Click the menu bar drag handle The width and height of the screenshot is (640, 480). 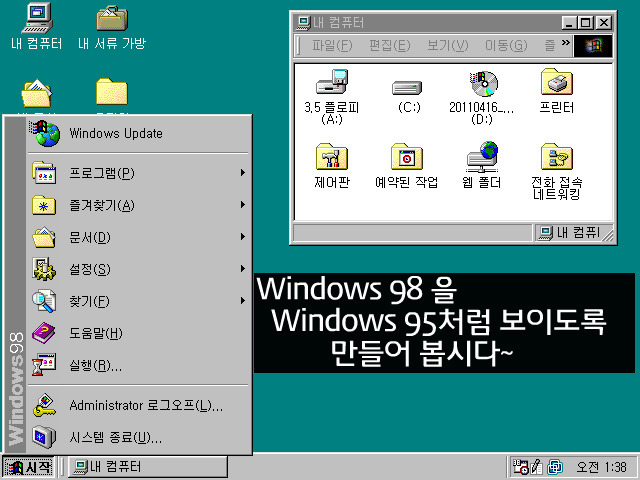pyautogui.click(x=298, y=45)
